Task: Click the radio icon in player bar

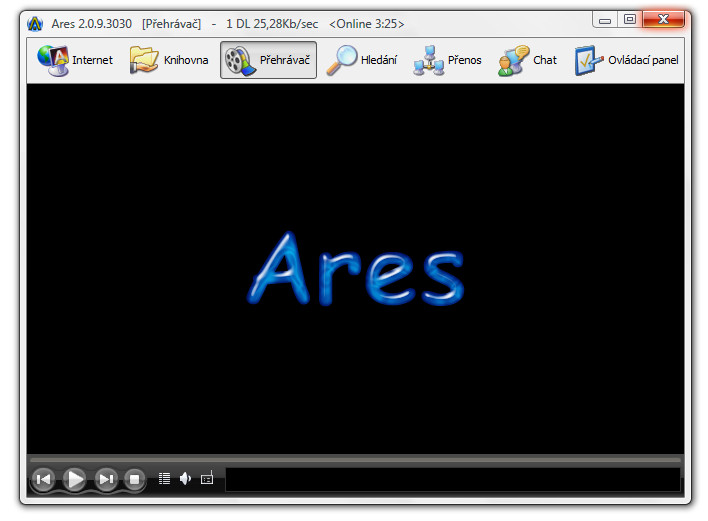Action: 207,478
